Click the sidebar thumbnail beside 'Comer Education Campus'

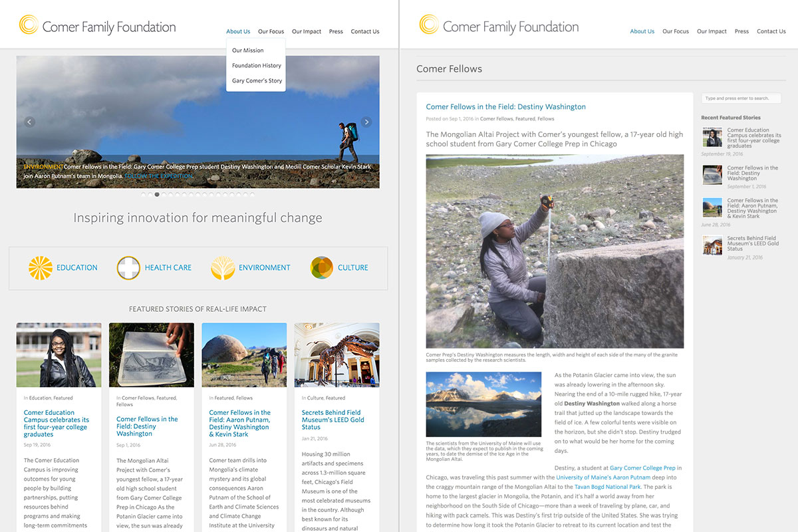pyautogui.click(x=712, y=138)
